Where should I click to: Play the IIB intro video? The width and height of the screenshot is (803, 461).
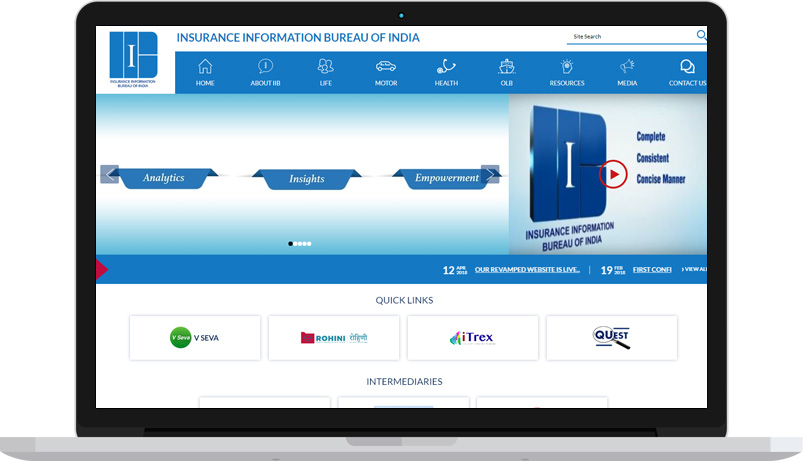tap(613, 175)
